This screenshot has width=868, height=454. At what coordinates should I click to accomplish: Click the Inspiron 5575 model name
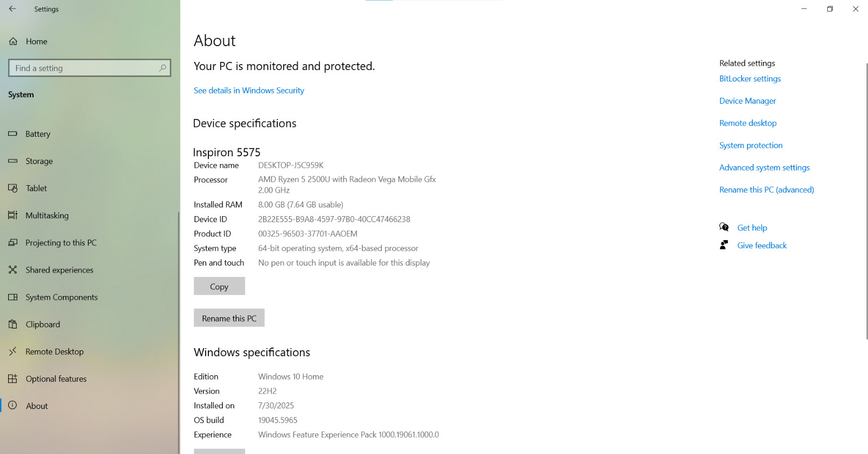[227, 152]
